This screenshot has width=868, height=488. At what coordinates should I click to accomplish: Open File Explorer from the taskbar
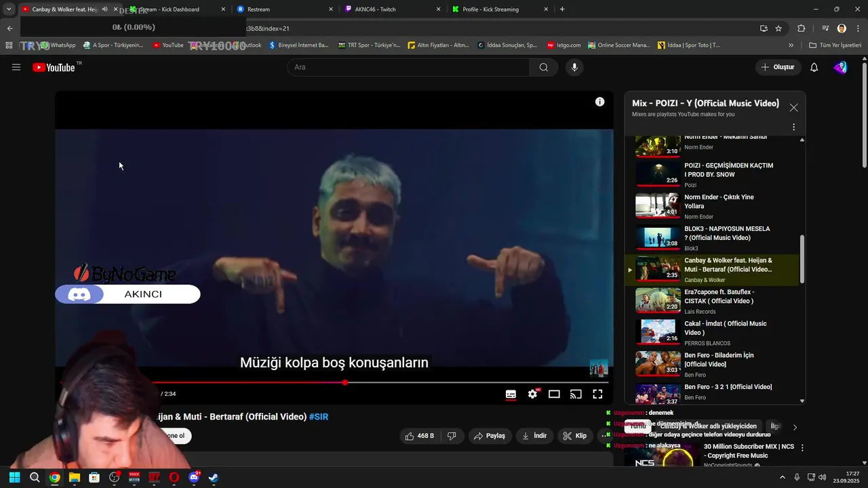pyautogui.click(x=75, y=477)
